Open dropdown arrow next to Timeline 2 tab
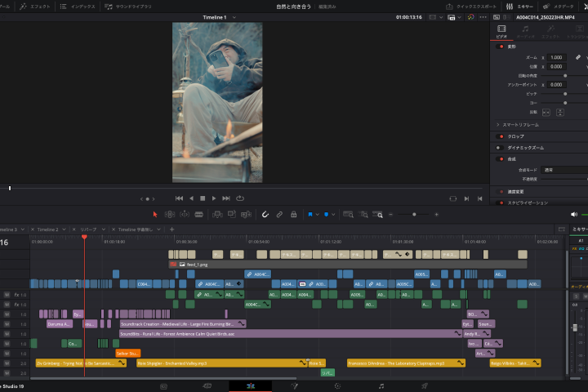 (65, 229)
